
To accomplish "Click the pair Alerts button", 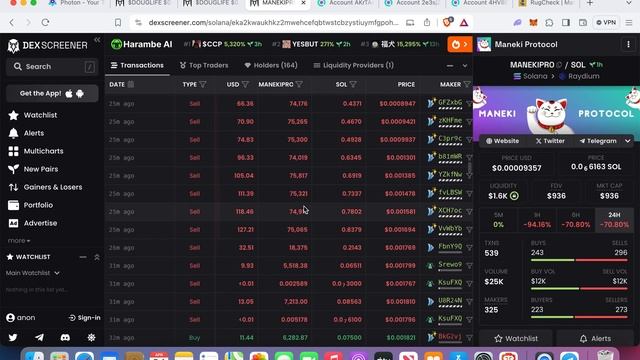I will pyautogui.click(x=596, y=338).
